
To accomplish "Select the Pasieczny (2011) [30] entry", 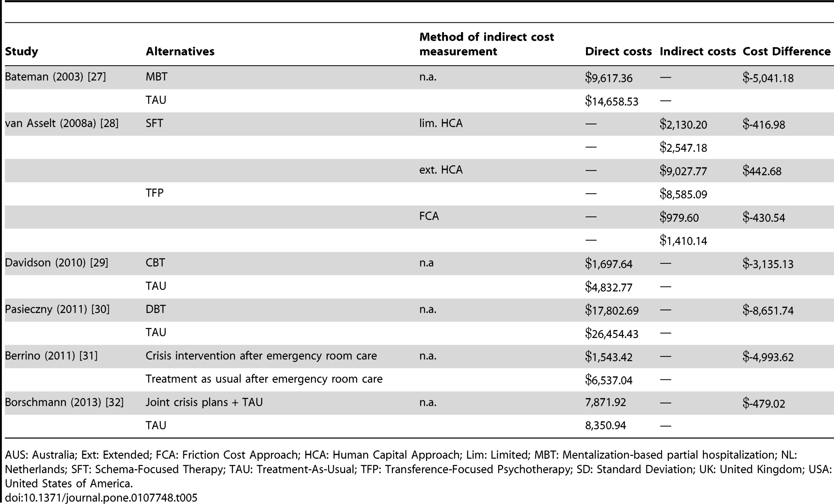I will 57,309.
